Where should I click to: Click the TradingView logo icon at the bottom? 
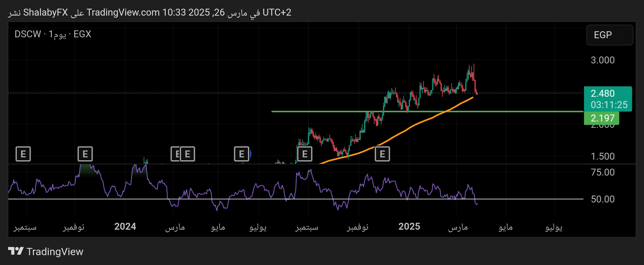(16, 251)
